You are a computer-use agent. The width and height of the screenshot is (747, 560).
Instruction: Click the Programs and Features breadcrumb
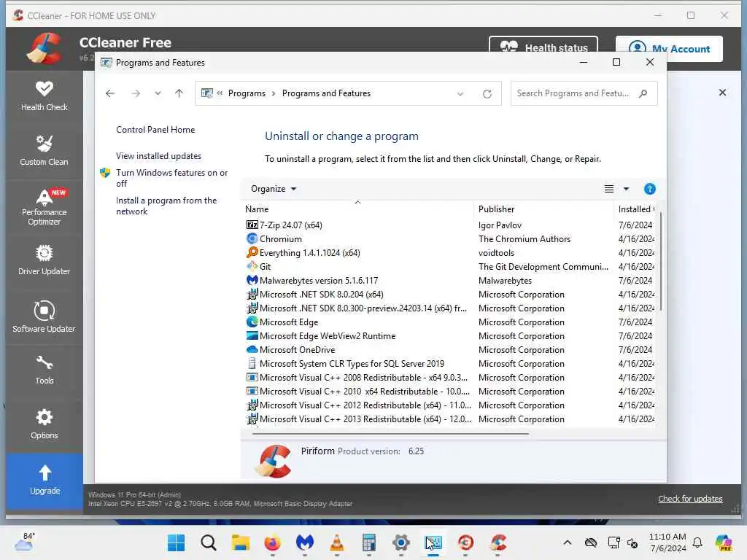coord(326,93)
